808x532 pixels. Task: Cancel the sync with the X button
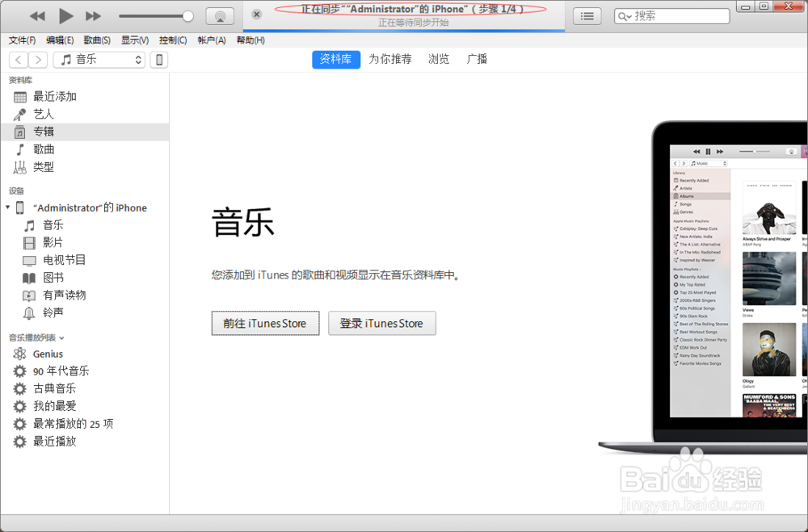coord(257,15)
